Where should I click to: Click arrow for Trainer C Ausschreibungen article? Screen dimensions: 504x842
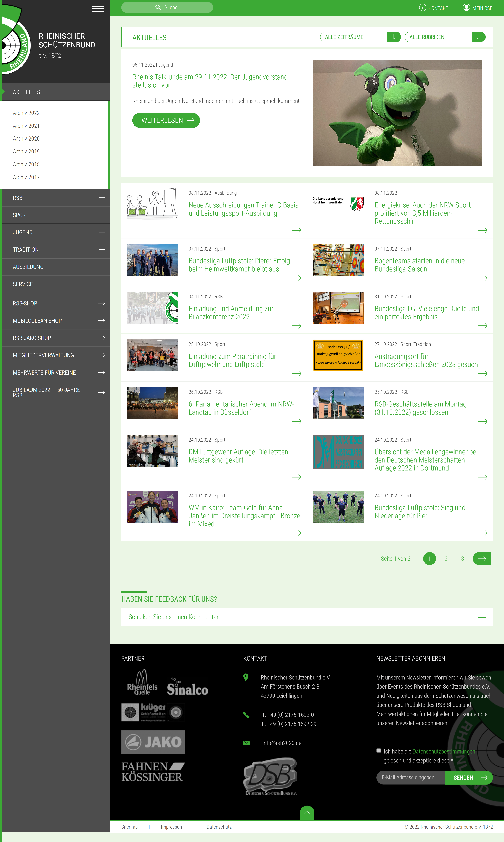click(x=296, y=230)
